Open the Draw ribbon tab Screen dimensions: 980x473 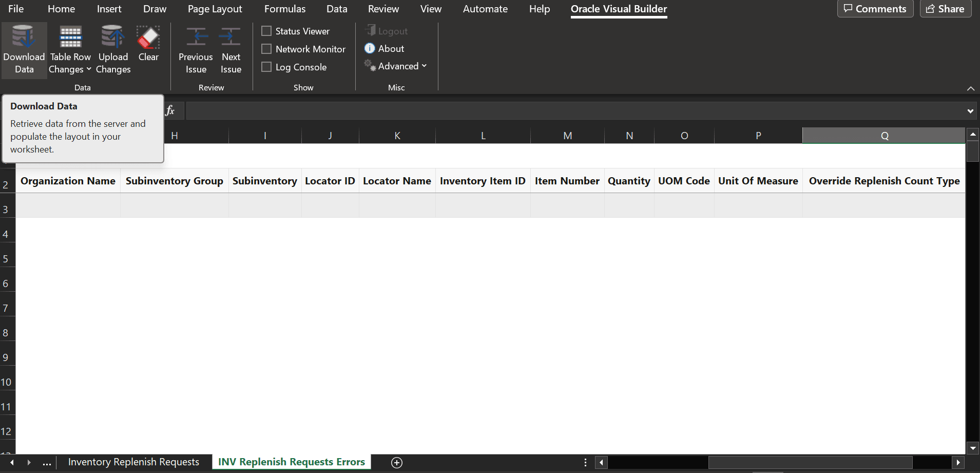click(155, 9)
